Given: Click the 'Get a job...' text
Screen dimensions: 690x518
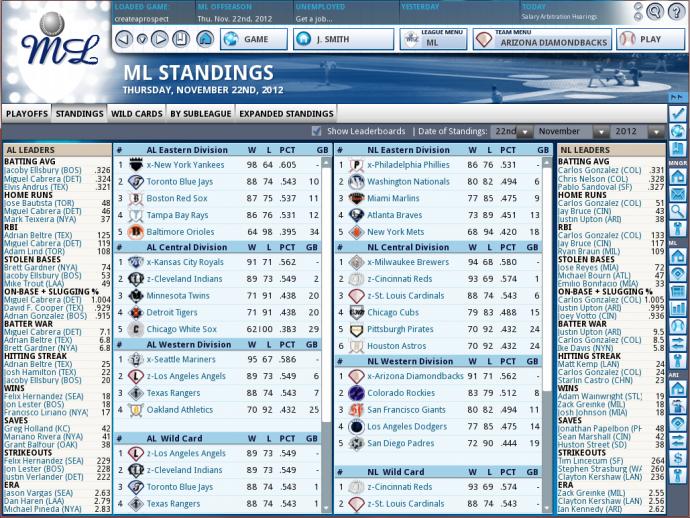Looking at the screenshot, I should tap(314, 19).
